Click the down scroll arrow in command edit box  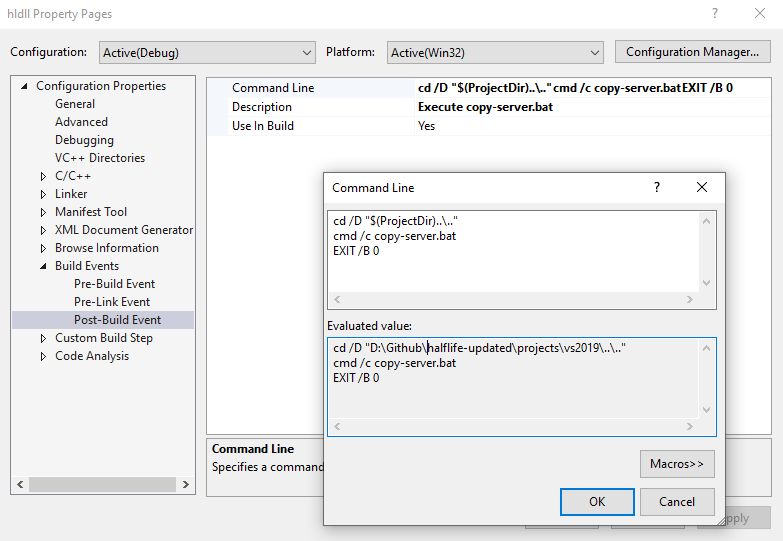[706, 283]
